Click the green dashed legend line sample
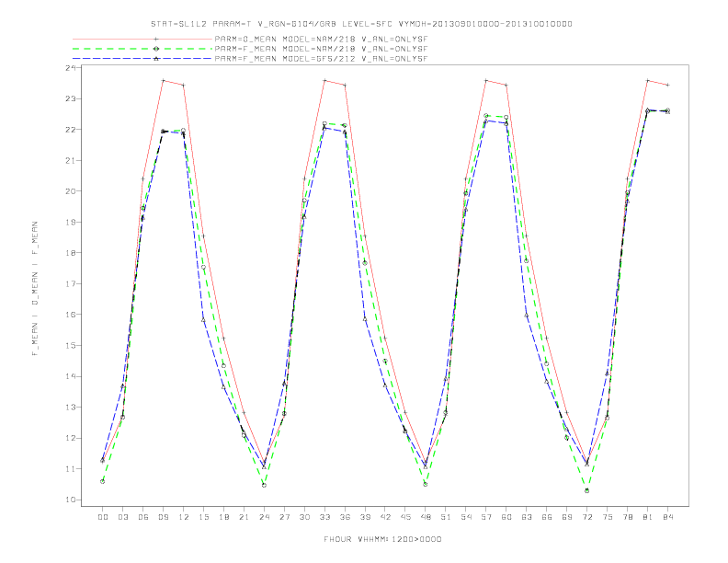The width and height of the screenshot is (728, 563). 142,49
